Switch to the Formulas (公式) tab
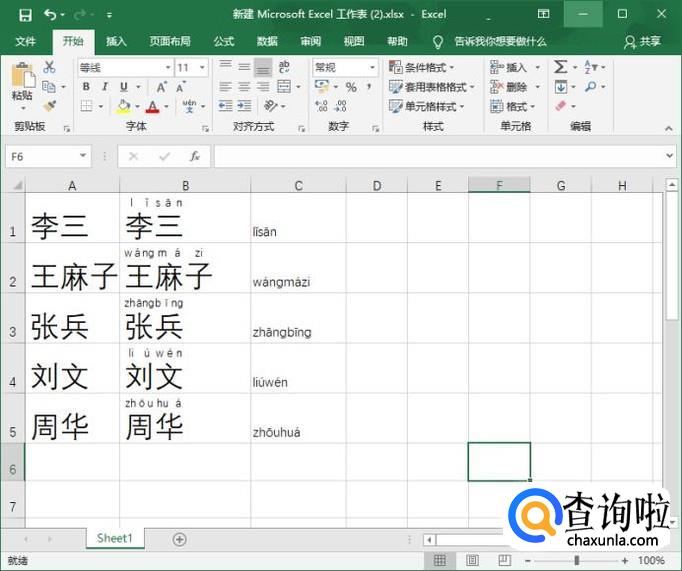Image resolution: width=682 pixels, height=571 pixels. tap(224, 41)
